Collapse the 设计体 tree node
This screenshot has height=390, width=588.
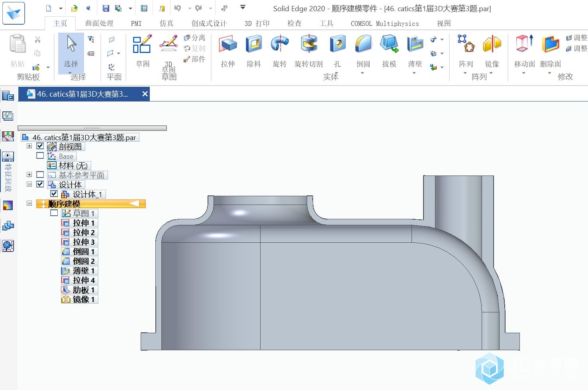[x=29, y=184]
